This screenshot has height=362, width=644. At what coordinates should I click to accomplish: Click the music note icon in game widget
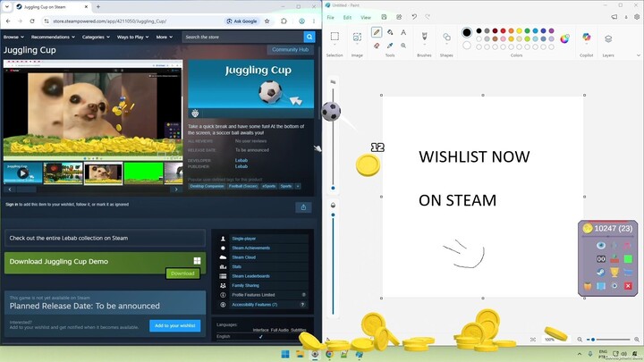627,246
